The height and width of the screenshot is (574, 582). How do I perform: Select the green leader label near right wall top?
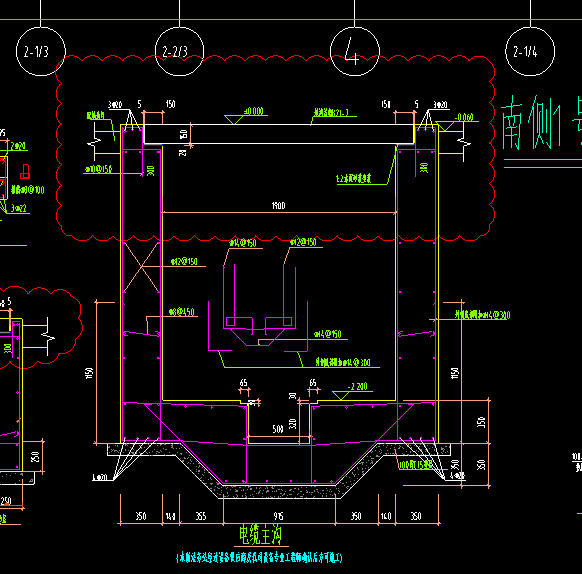click(x=353, y=179)
